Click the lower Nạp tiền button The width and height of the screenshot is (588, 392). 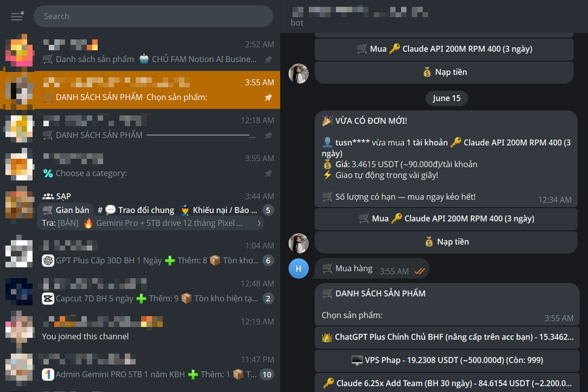click(446, 242)
